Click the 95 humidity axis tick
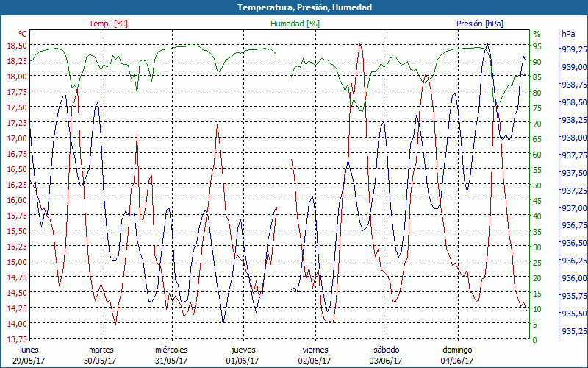 [537, 46]
